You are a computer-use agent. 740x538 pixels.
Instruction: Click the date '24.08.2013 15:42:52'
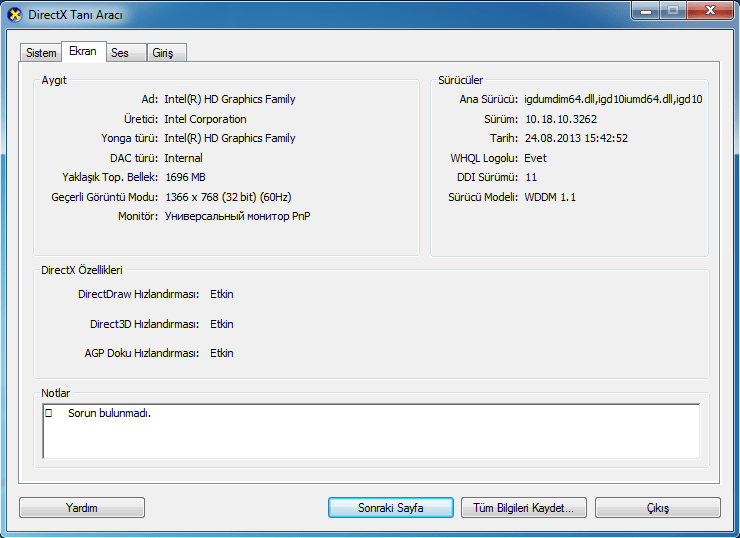tap(576, 138)
